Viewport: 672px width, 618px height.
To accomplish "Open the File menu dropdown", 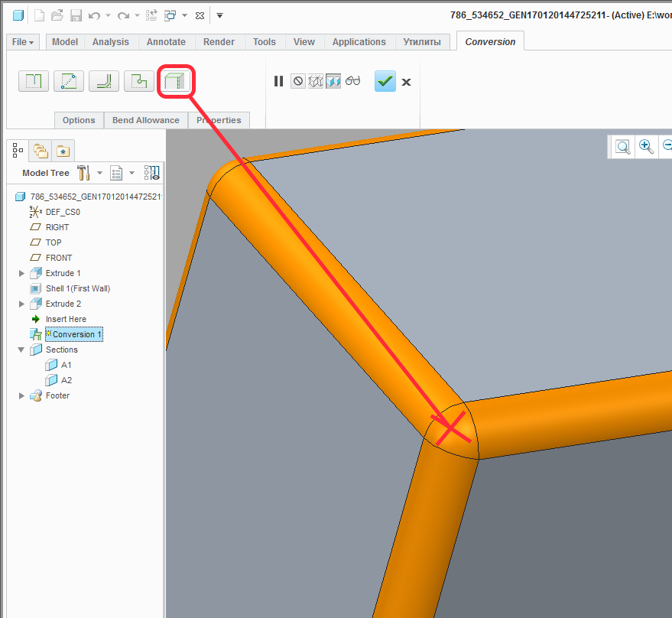I will click(23, 42).
